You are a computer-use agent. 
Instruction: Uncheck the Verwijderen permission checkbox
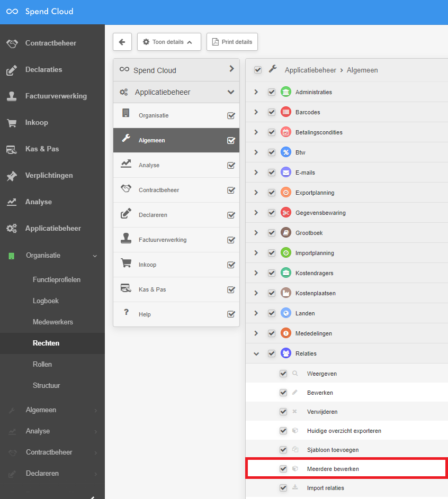pos(283,412)
